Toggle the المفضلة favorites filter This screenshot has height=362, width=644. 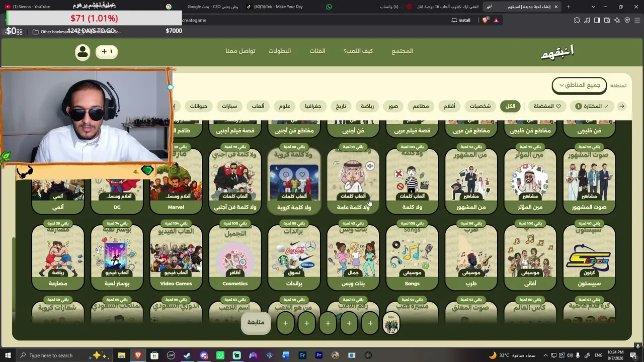[547, 106]
